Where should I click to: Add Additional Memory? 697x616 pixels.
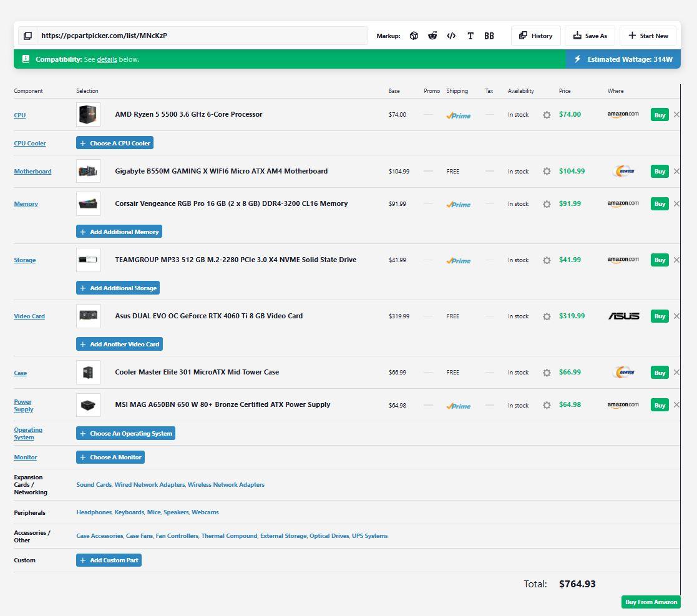click(x=119, y=232)
